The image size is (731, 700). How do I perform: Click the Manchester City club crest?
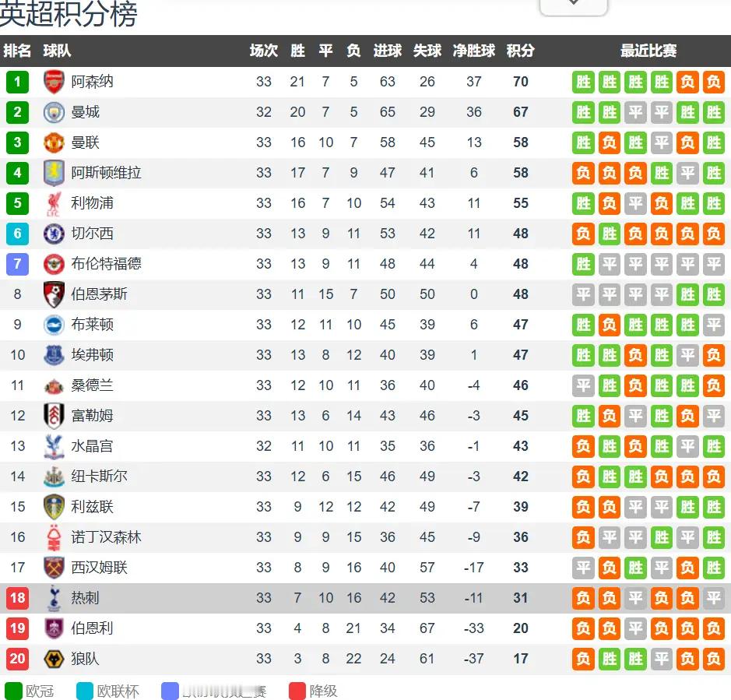click(x=54, y=112)
